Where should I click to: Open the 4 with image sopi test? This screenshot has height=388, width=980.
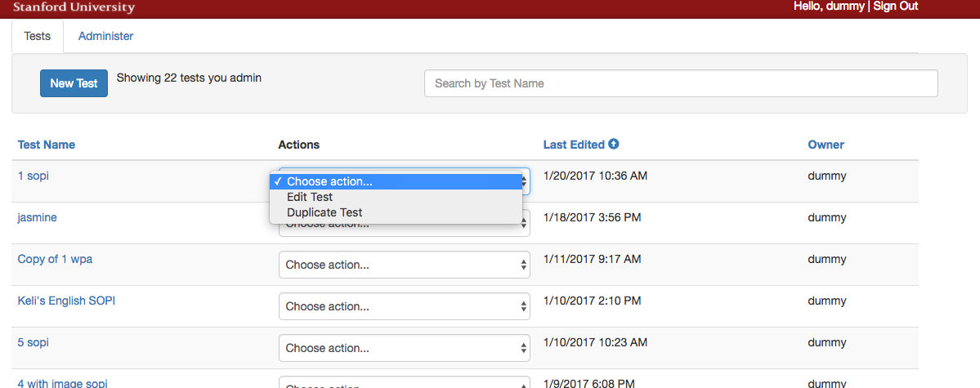tap(62, 383)
